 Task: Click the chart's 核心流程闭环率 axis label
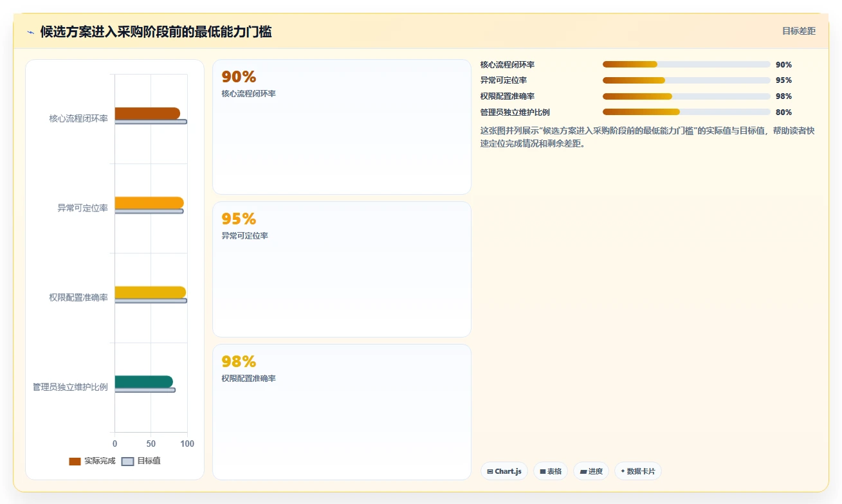click(78, 119)
